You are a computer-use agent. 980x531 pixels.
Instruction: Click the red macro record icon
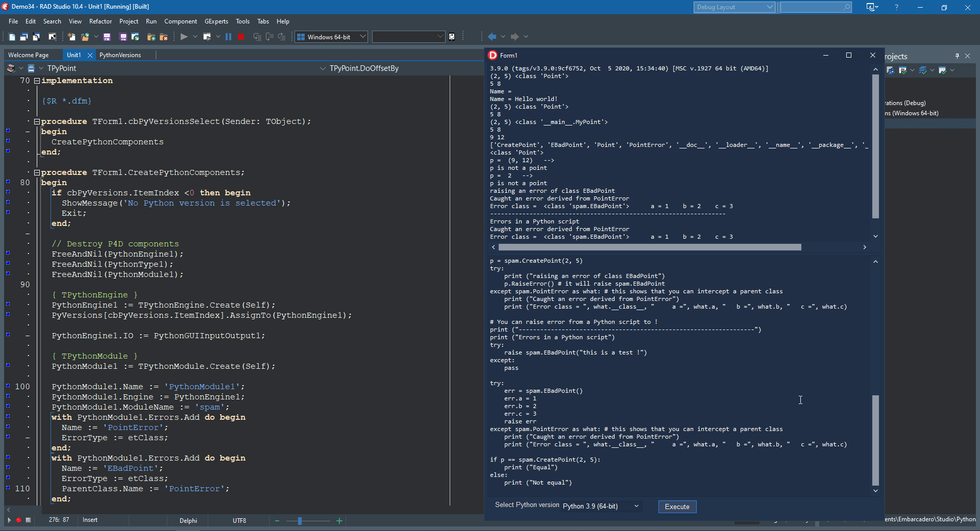coord(18,520)
